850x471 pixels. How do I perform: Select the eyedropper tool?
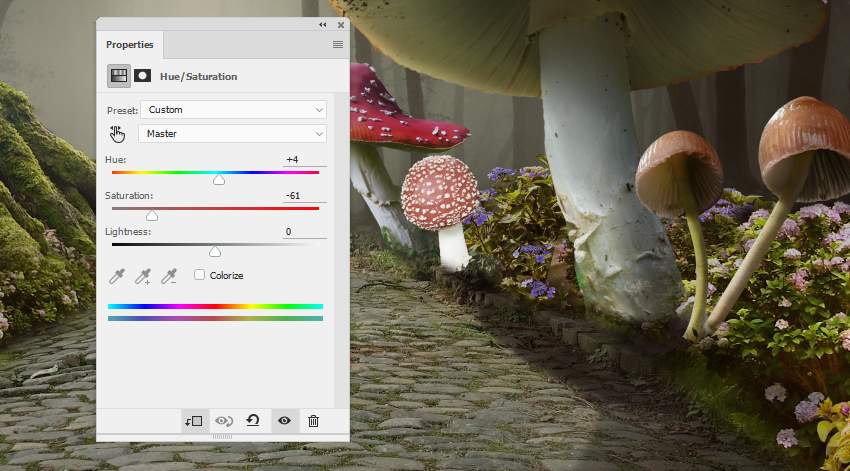tap(117, 276)
